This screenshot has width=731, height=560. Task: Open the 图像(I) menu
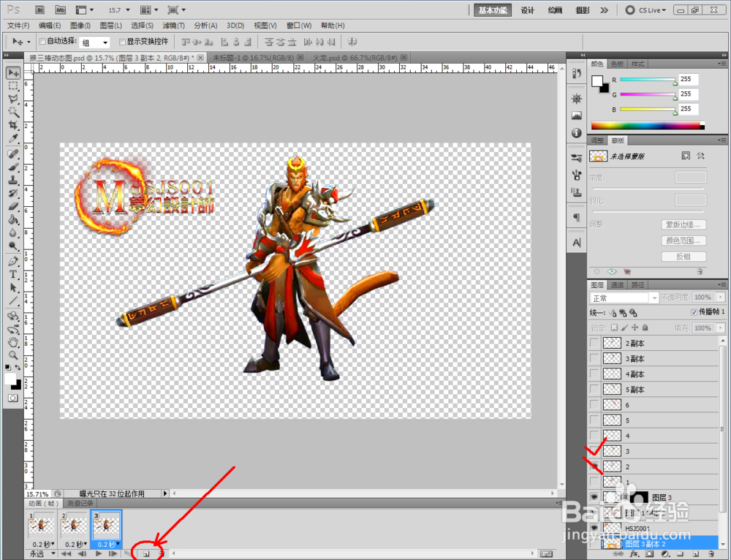pyautogui.click(x=80, y=26)
